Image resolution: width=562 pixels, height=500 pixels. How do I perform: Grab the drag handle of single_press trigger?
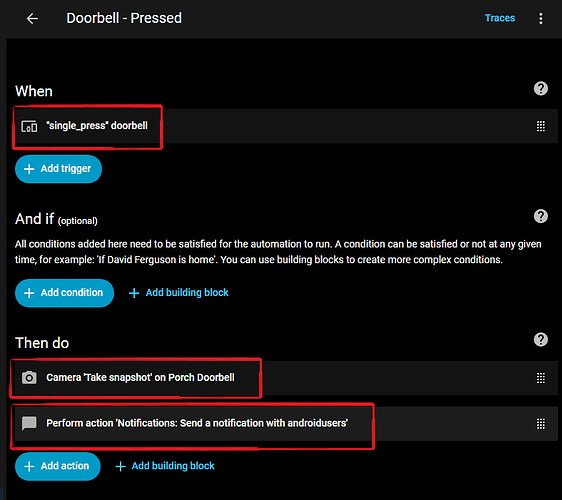coord(540,126)
